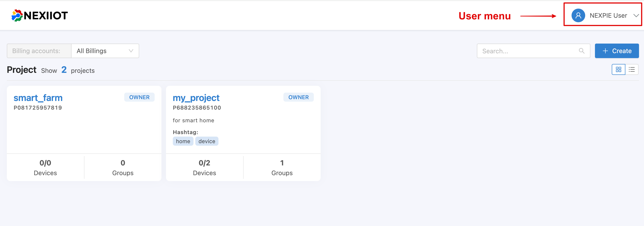Click the device hashtag
The width and height of the screenshot is (644, 226).
click(207, 141)
